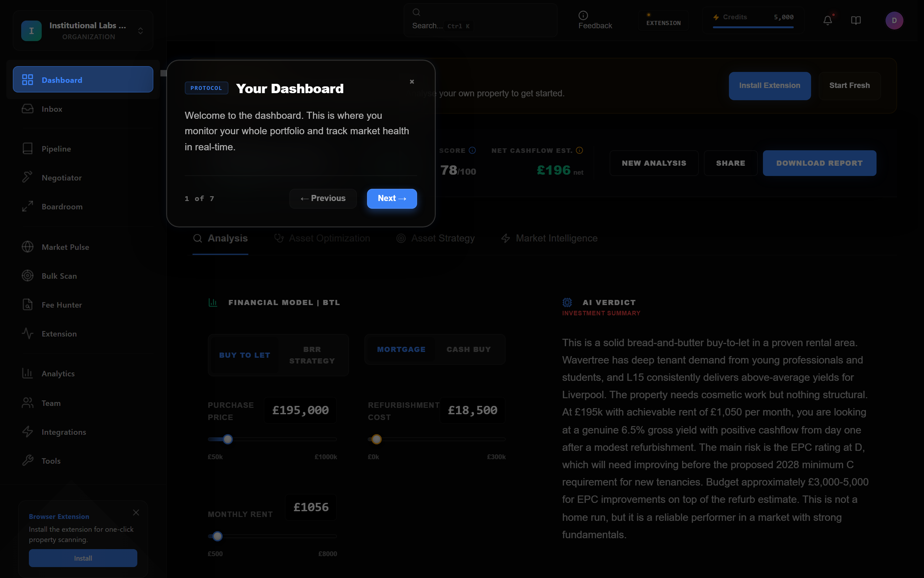The height and width of the screenshot is (578, 924).
Task: Close the Your Dashboard tour popup
Action: (412, 82)
